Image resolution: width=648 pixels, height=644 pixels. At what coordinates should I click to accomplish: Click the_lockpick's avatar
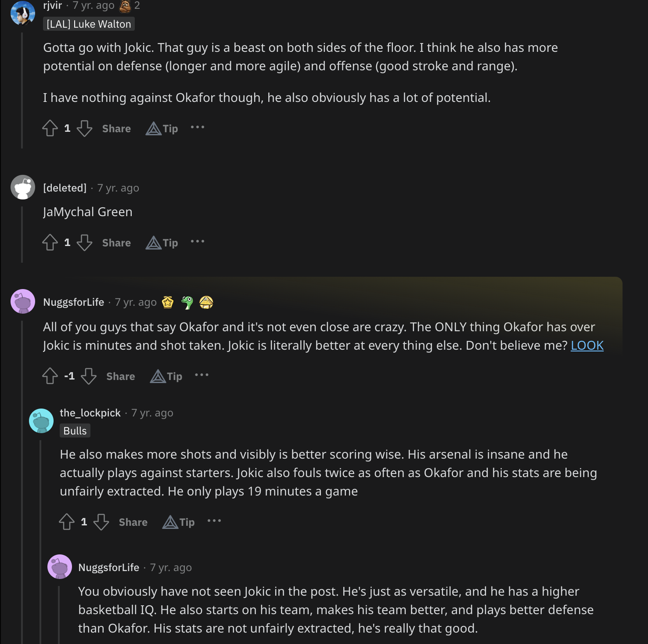41,421
